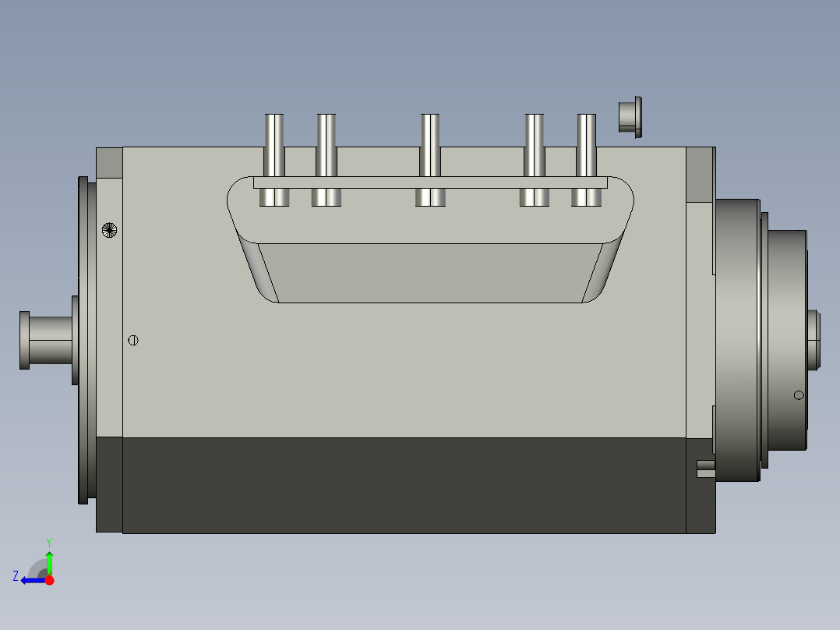
Task: Select the small slotted screw head on housing
Action: coord(133,340)
